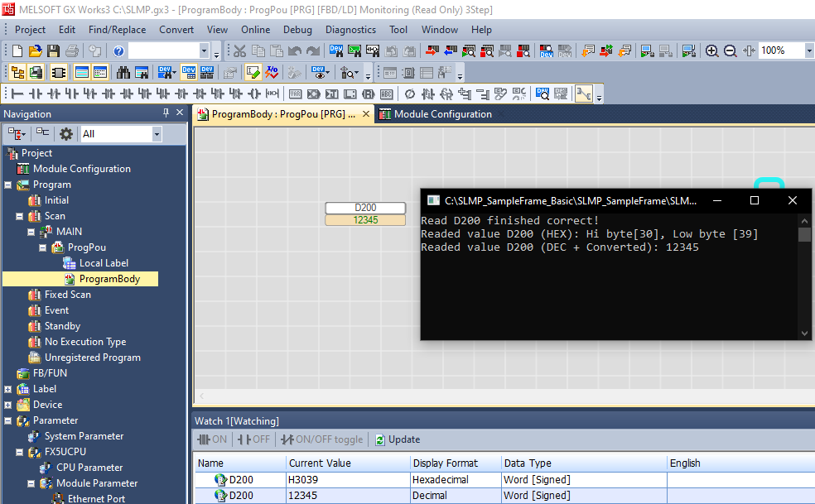
Task: Create a new project with New icon
Action: point(17,51)
